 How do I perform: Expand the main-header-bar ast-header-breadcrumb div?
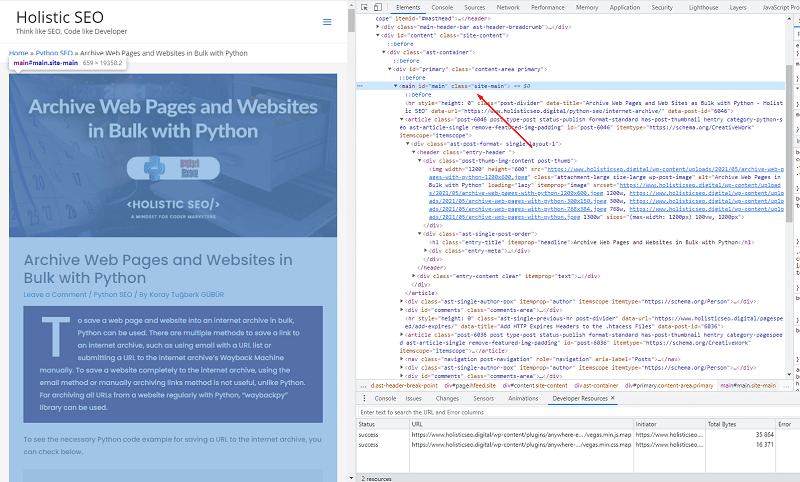click(378, 27)
